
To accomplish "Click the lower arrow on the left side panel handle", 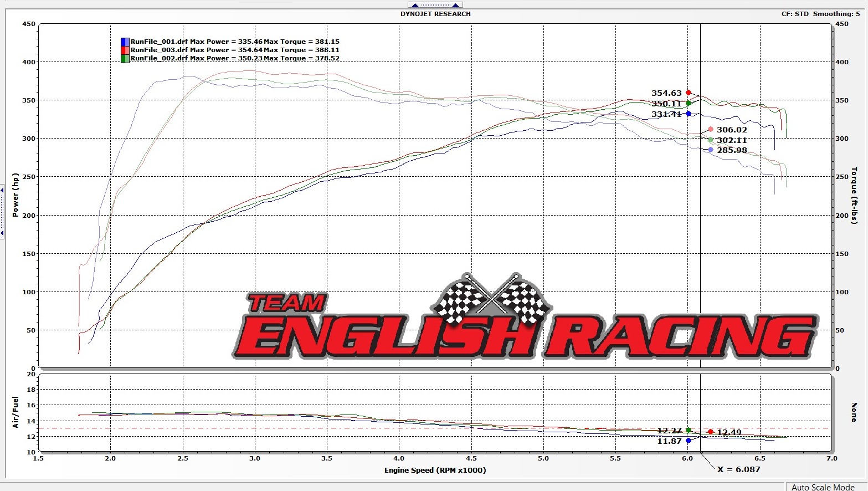I will [x=2, y=232].
